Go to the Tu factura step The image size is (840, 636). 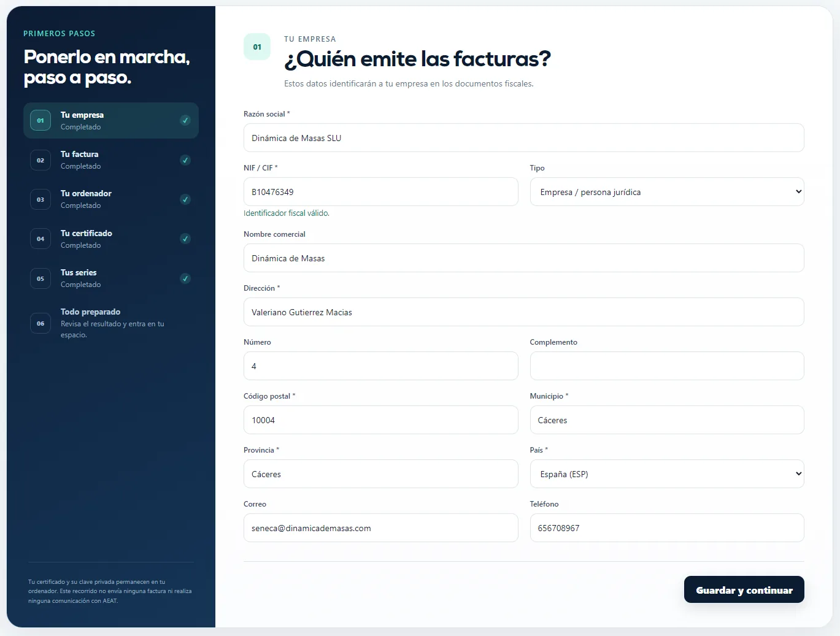coord(111,160)
